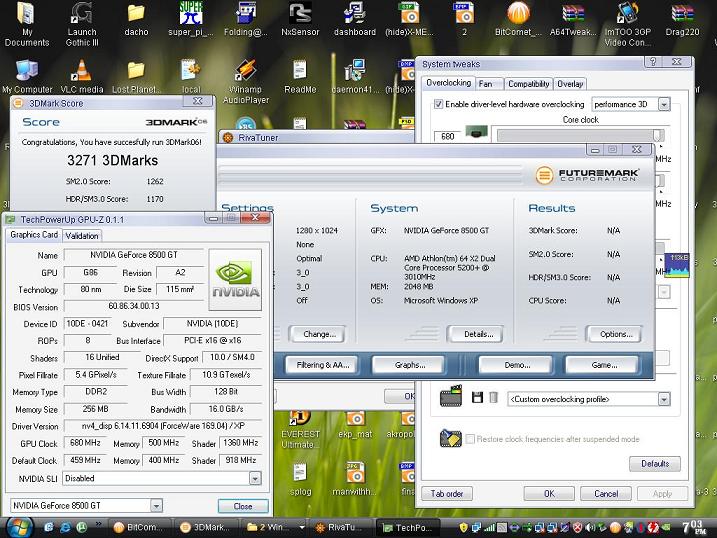Click the volume speaker tray icon
Image resolution: width=717 pixels, height=538 pixels.
click(x=590, y=527)
